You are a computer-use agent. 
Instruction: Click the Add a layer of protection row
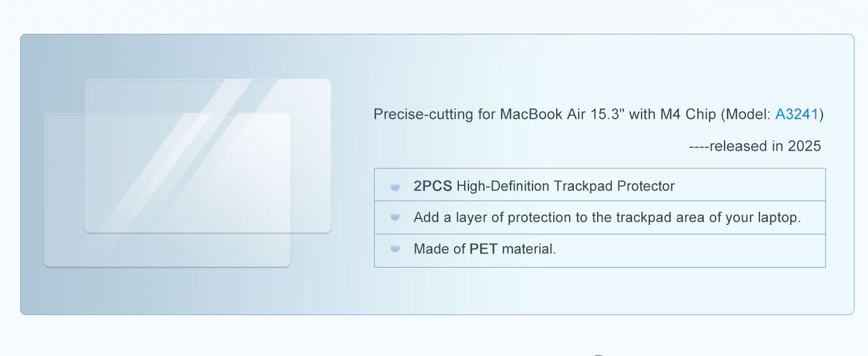599,218
